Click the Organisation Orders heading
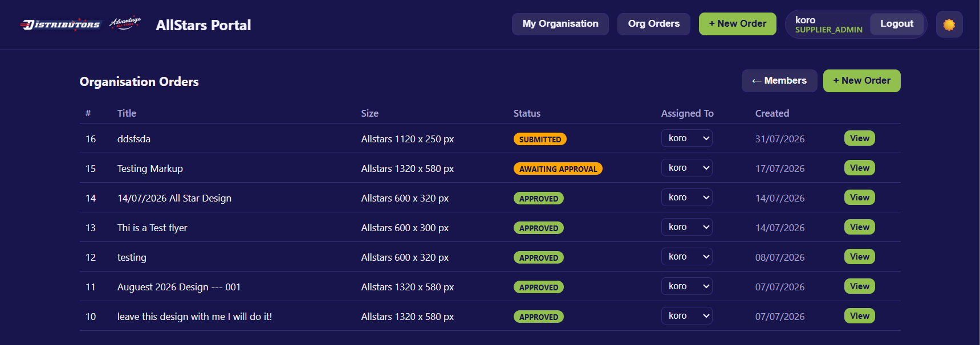The image size is (980, 345). pyautogui.click(x=139, y=82)
